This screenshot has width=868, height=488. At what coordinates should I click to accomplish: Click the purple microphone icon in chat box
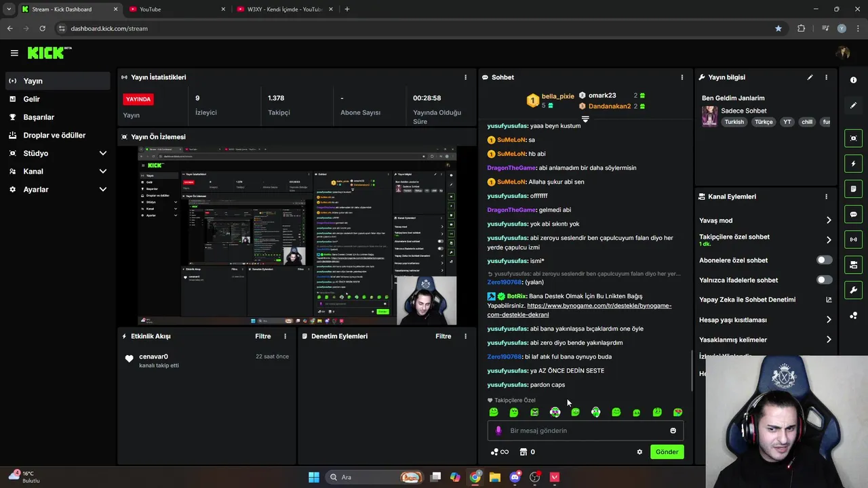pyautogui.click(x=498, y=430)
